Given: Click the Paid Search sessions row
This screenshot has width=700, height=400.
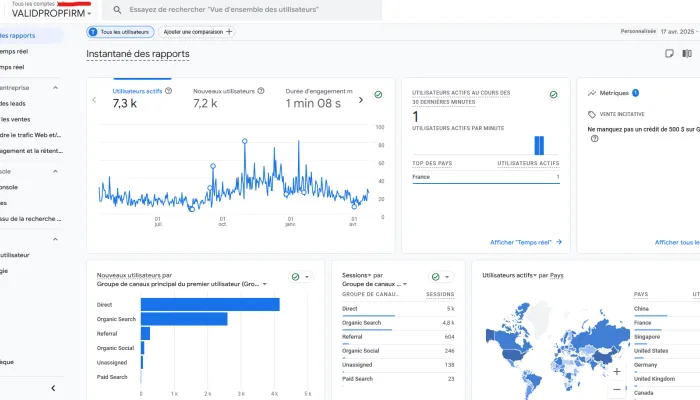Looking at the screenshot, I should (398, 379).
